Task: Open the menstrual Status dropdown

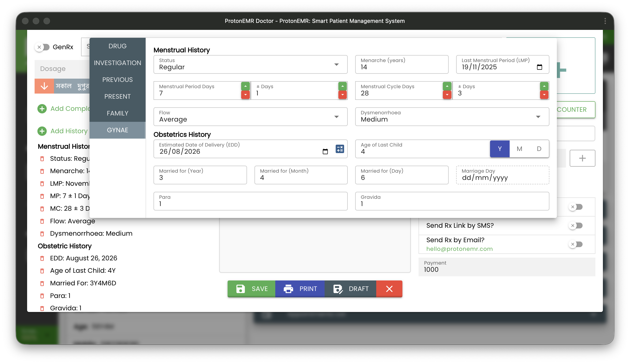Action: [337, 64]
